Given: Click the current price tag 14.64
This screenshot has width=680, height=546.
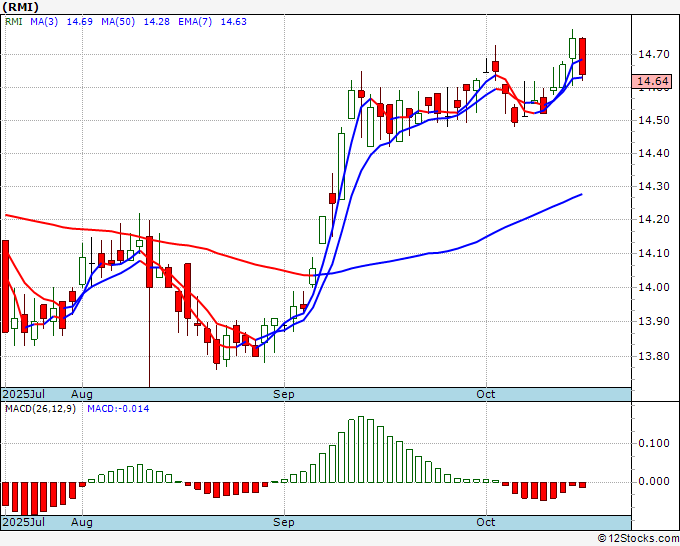Looking at the screenshot, I should [x=652, y=81].
